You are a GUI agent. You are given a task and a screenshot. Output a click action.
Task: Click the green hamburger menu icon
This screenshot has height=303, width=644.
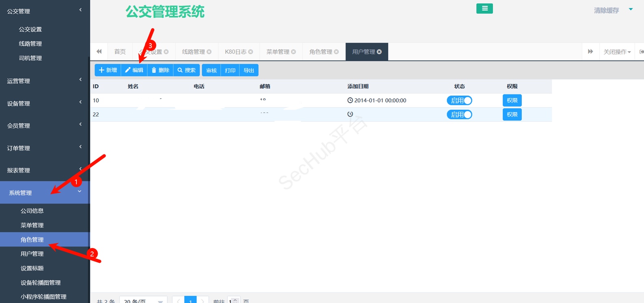[x=484, y=9]
